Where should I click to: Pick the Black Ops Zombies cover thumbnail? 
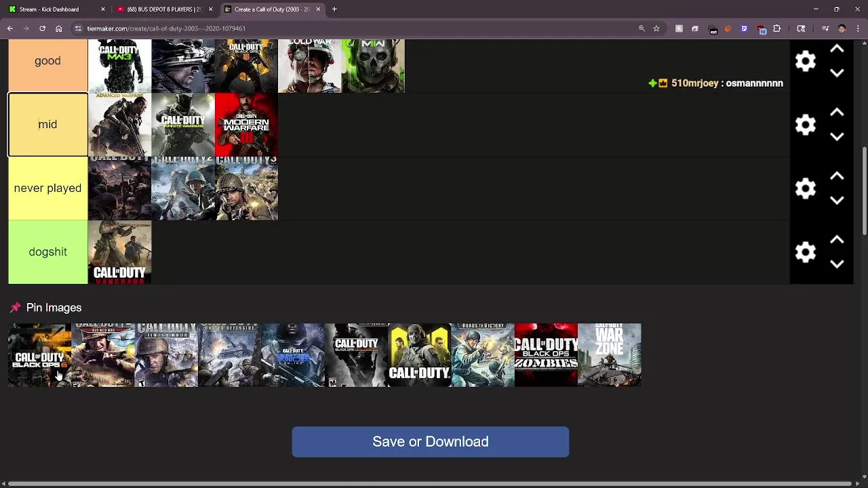[546, 355]
